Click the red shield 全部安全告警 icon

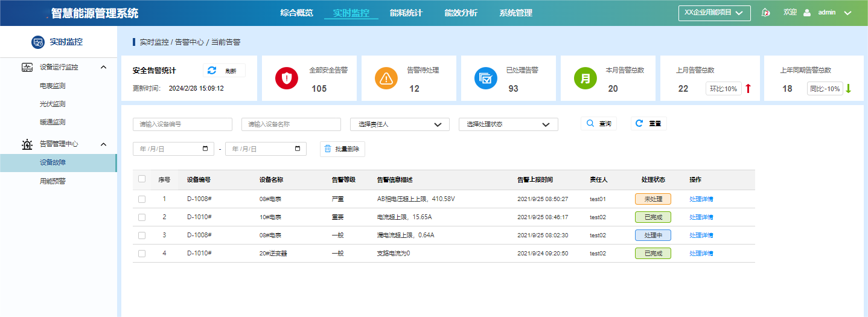[x=287, y=78]
